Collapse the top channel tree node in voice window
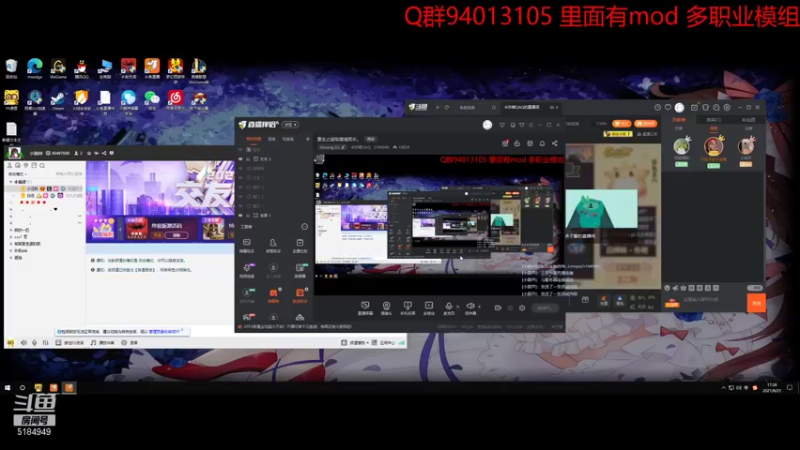Image resolution: width=800 pixels, height=450 pixels. [x=11, y=182]
